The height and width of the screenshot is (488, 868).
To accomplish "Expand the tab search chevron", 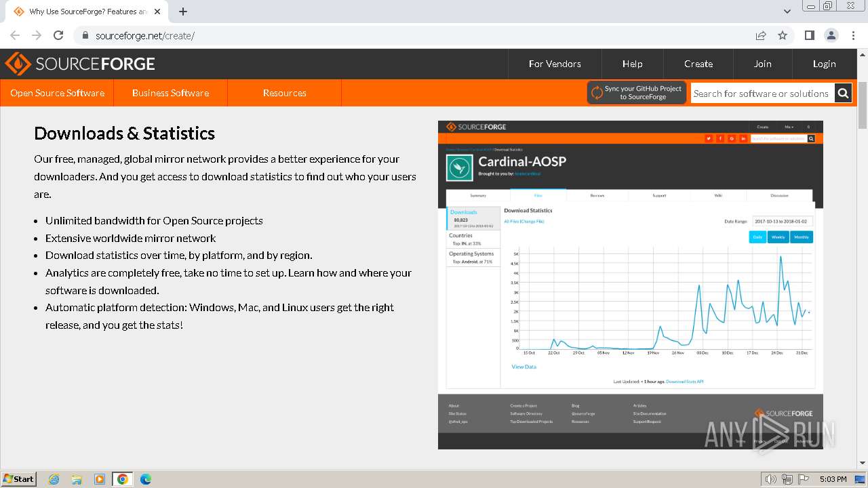I will [787, 12].
